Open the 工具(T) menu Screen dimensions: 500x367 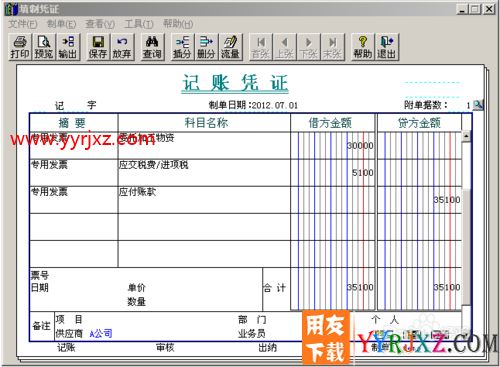tap(139, 24)
